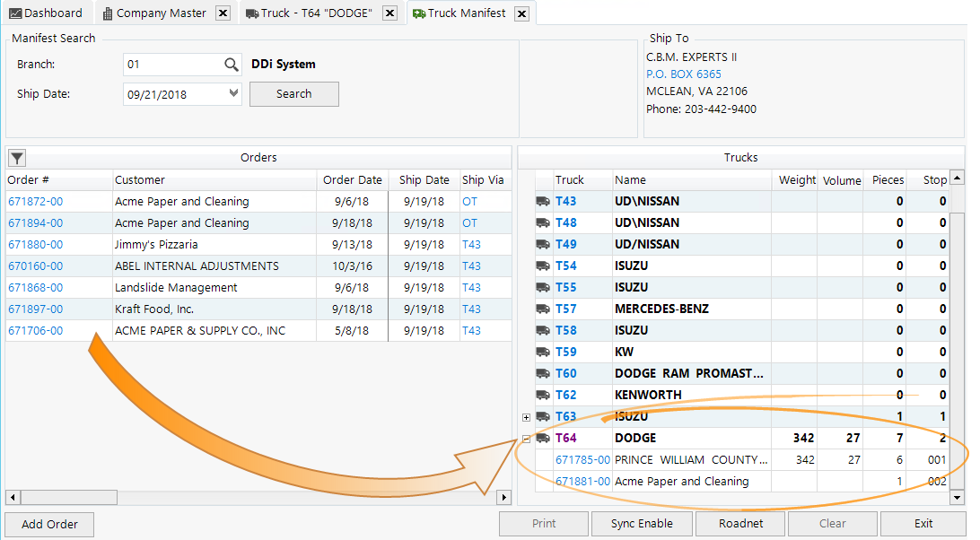Expand the T63 ISUZU truck row
980x540 pixels.
tap(526, 417)
